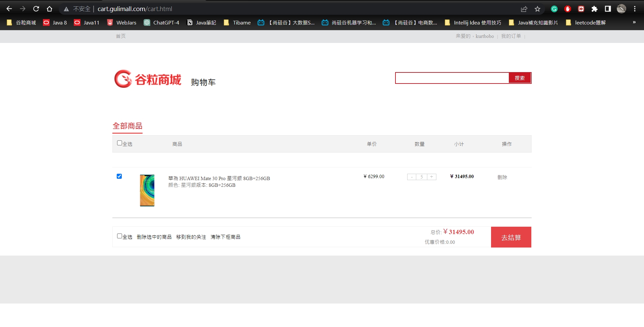Open the 【尚硅谷】电商数... bookmark
The image size is (644, 327).
(410, 22)
